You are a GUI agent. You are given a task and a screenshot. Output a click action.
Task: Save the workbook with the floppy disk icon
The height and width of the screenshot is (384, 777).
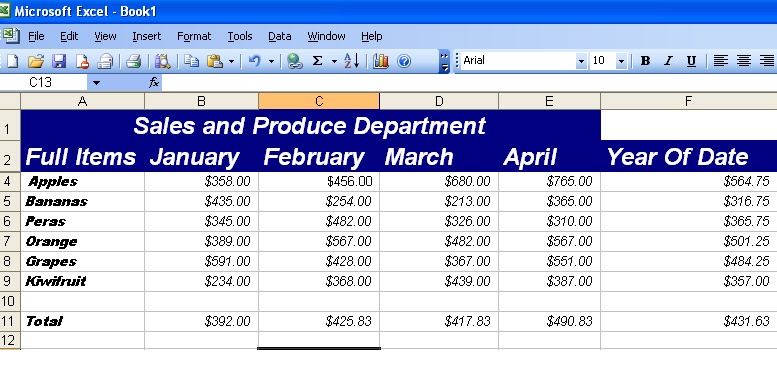(59, 61)
